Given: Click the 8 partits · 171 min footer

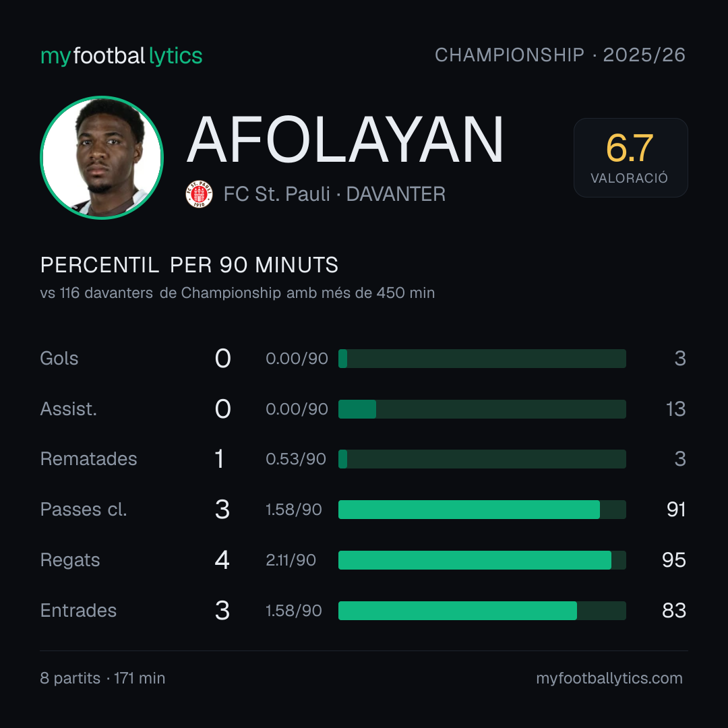Looking at the screenshot, I should click(x=102, y=678).
